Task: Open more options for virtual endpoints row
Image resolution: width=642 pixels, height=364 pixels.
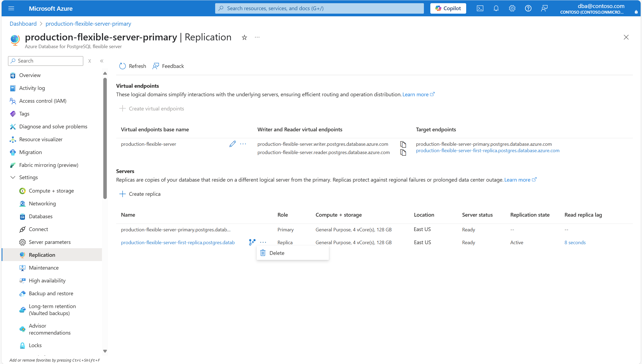Action: pyautogui.click(x=243, y=144)
